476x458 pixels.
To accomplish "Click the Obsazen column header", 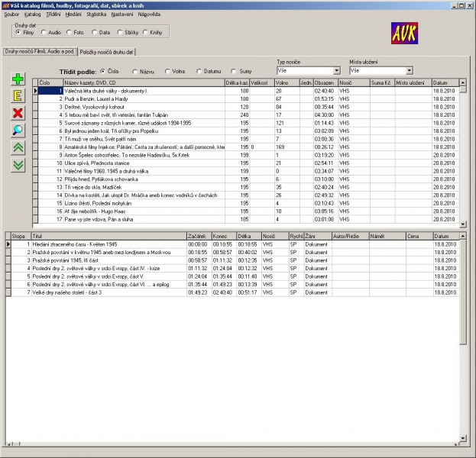I will (324, 82).
